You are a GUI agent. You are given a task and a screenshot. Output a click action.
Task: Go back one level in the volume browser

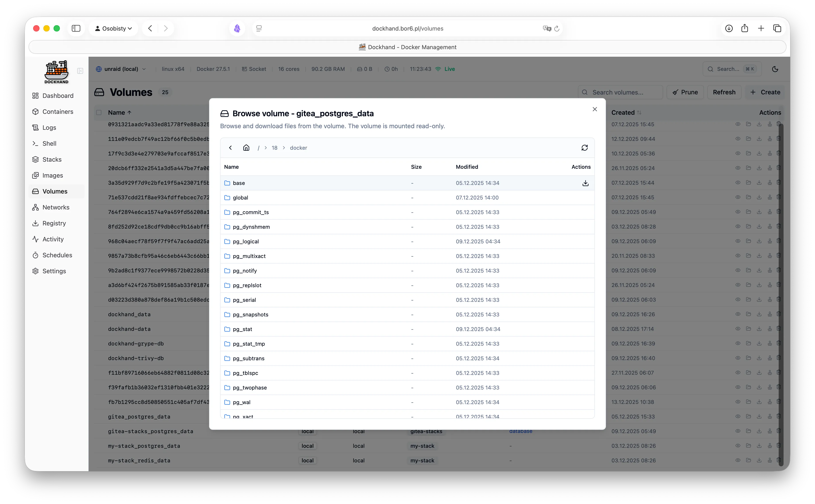[x=230, y=148]
